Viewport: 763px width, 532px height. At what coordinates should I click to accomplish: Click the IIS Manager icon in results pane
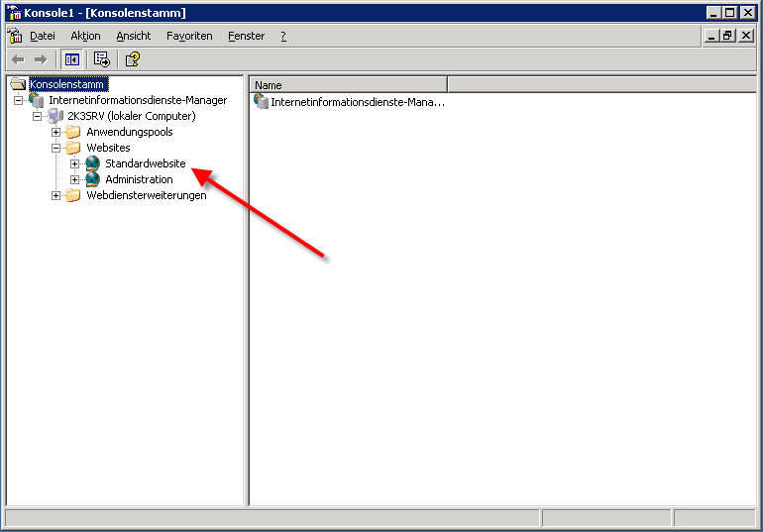pyautogui.click(x=262, y=102)
